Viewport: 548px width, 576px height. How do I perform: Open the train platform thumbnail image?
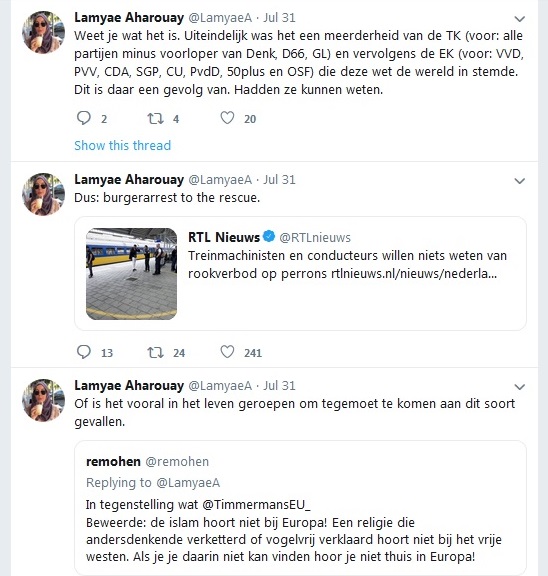[131, 274]
